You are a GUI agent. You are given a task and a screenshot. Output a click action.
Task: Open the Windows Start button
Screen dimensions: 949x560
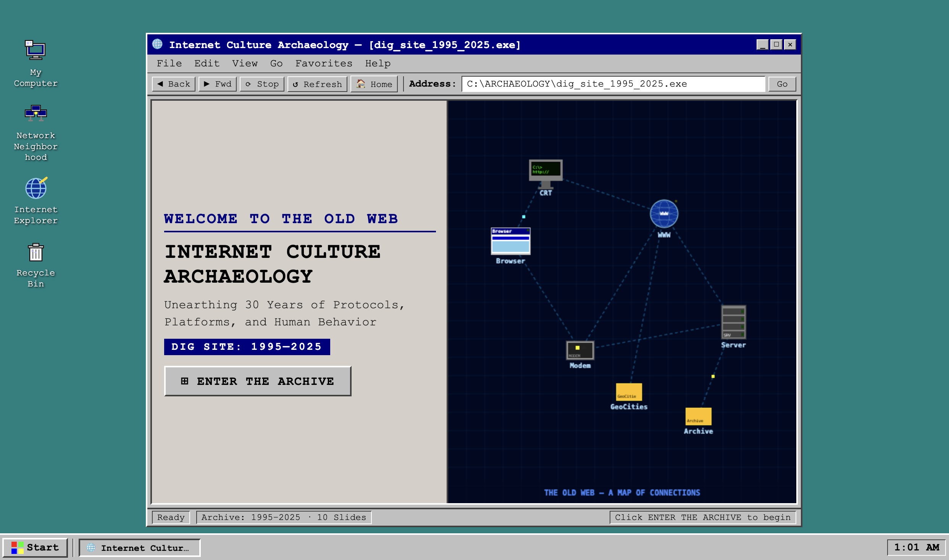tap(35, 547)
